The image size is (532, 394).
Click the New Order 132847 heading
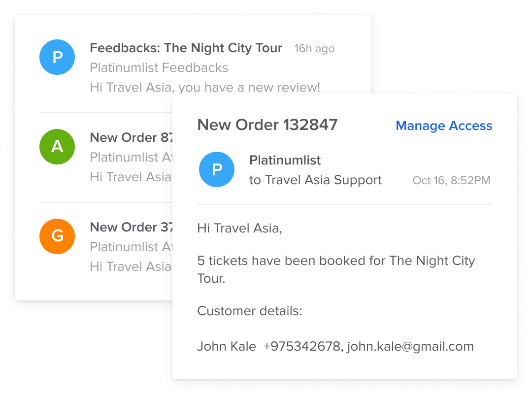(x=267, y=125)
